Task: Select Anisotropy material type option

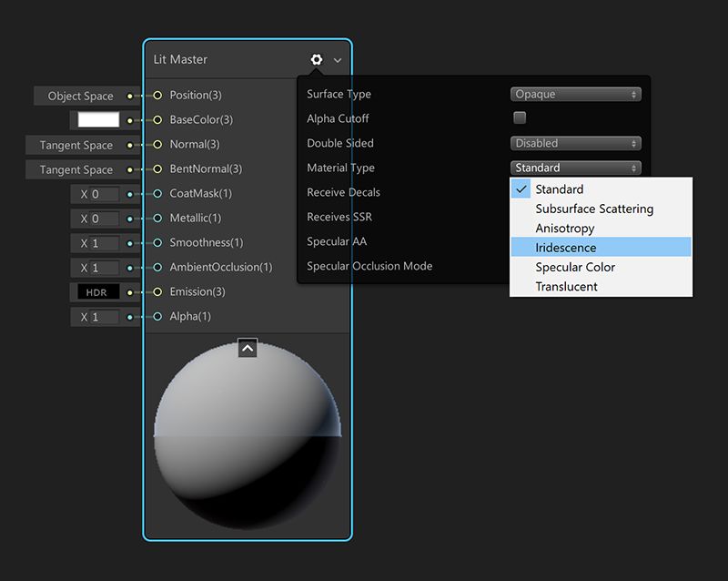Action: 601,229
